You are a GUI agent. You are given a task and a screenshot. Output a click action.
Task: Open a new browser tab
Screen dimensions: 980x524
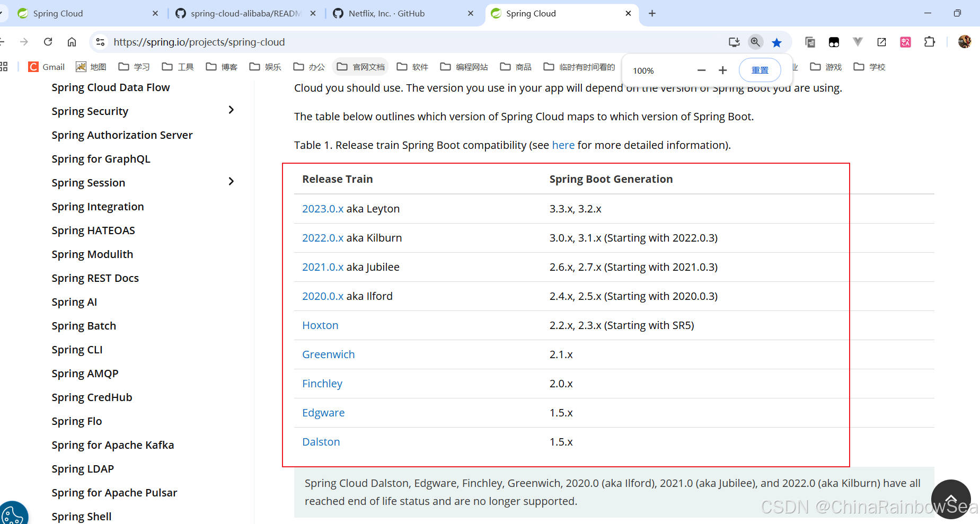pyautogui.click(x=652, y=13)
